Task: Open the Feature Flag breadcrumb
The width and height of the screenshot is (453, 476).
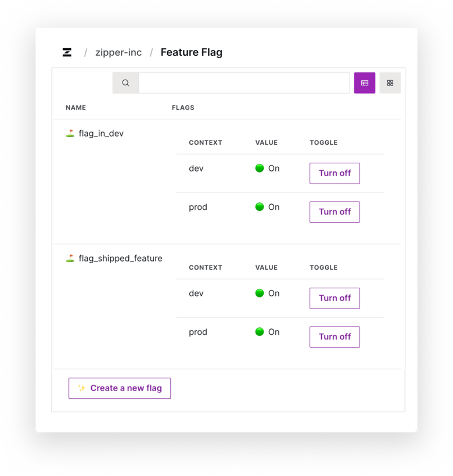Action: (x=191, y=52)
